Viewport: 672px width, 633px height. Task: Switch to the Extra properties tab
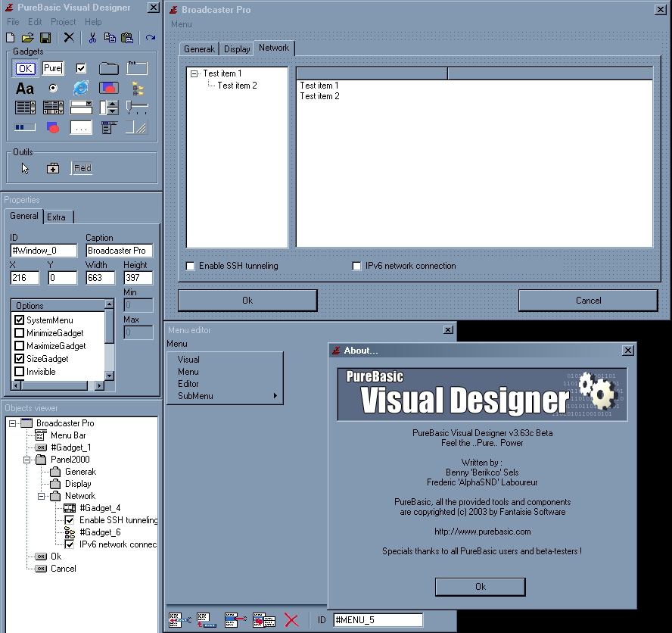[58, 217]
